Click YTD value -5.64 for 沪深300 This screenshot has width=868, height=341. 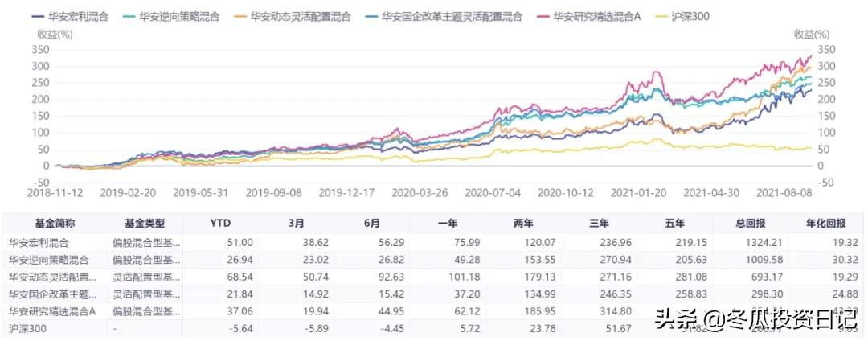tap(243, 329)
